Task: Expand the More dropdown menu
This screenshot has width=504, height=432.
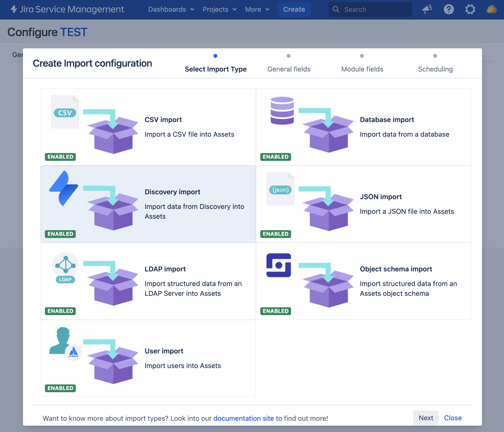Action: click(x=257, y=9)
